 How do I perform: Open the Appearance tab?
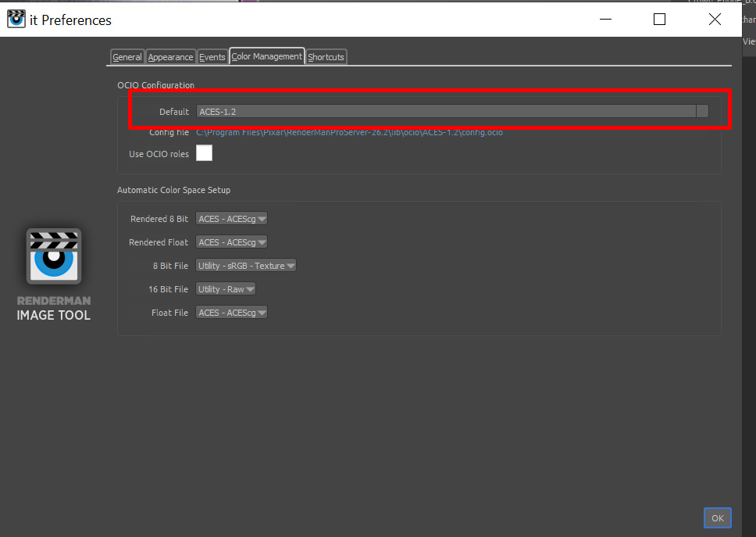[x=170, y=57]
